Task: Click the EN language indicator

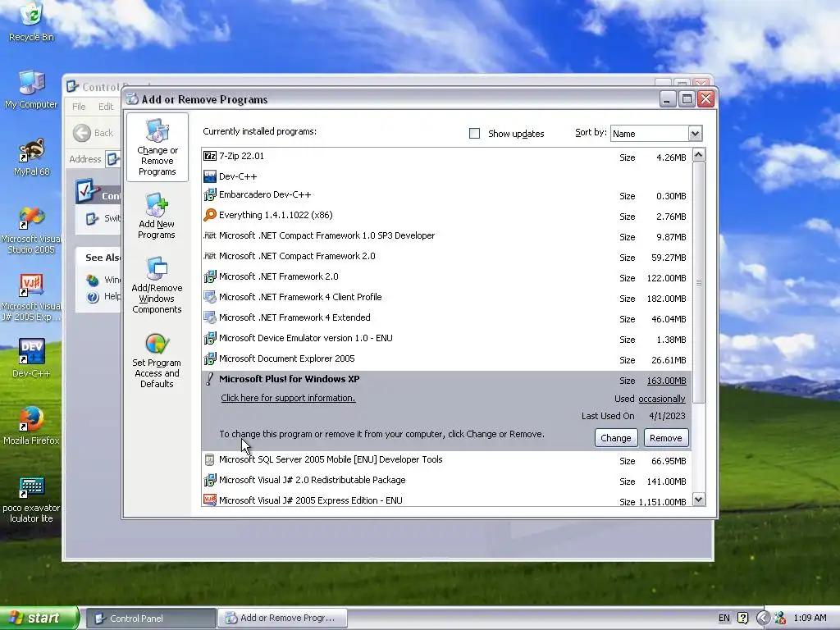Action: click(x=724, y=619)
